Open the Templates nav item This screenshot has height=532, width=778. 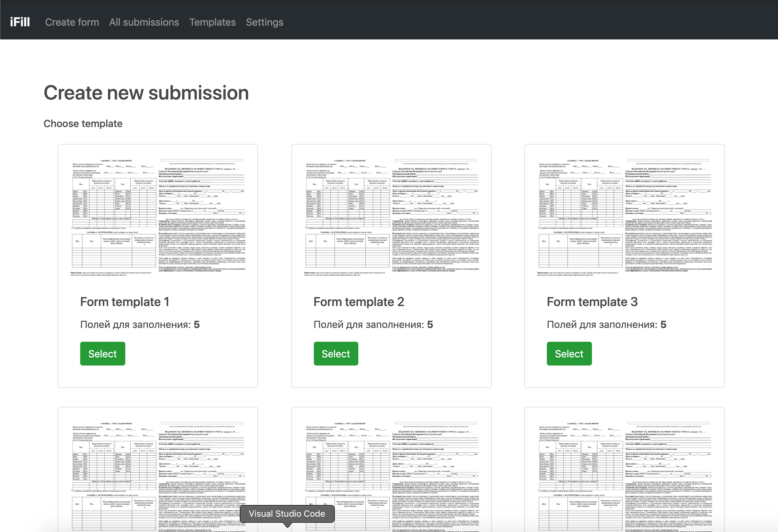212,22
